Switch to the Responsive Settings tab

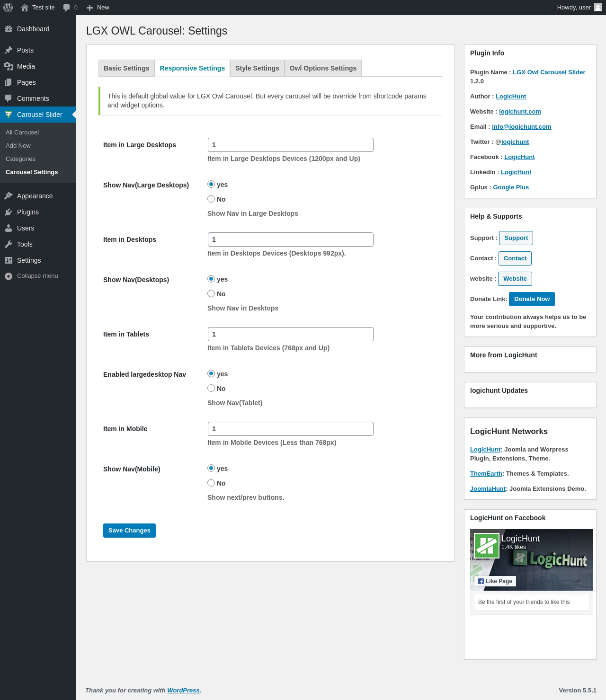coord(192,68)
